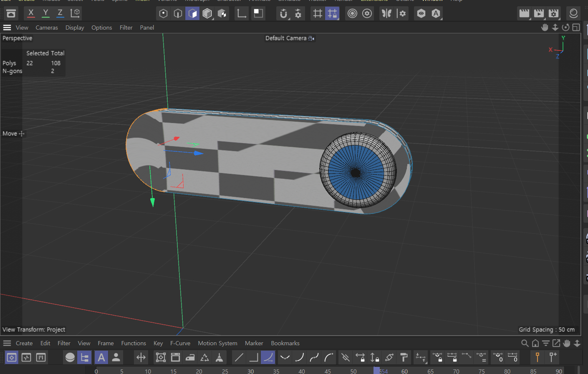Image resolution: width=588 pixels, height=374 pixels.
Task: Toggle the X axis lock
Action: (x=31, y=13)
